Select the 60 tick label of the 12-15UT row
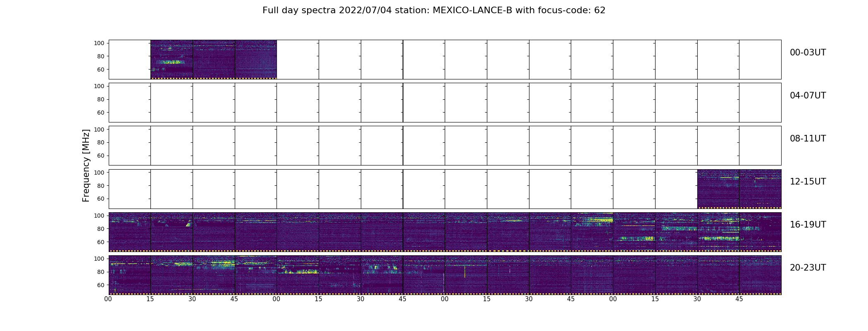Viewport: 868px width, 331px height. (101, 199)
